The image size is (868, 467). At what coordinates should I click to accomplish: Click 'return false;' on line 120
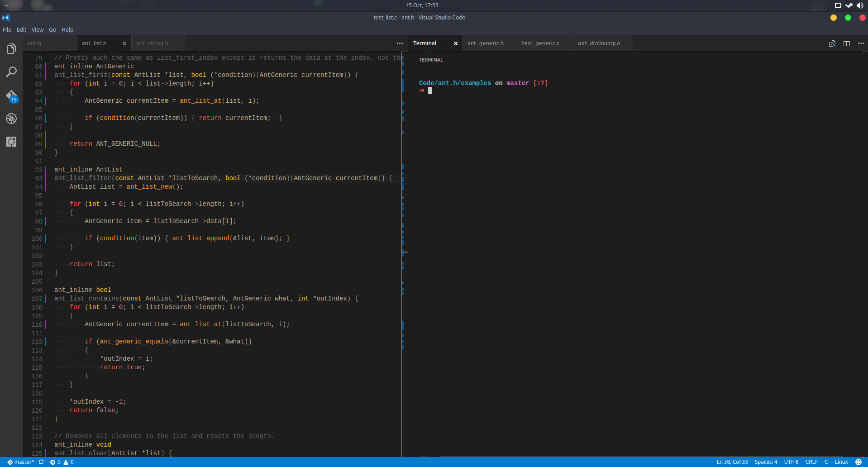pos(94,410)
